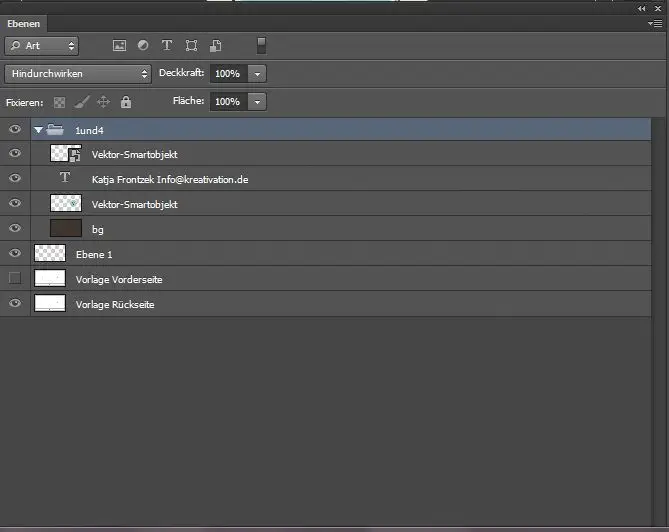
Task: Close the Ebenen panel
Action: [x=658, y=9]
